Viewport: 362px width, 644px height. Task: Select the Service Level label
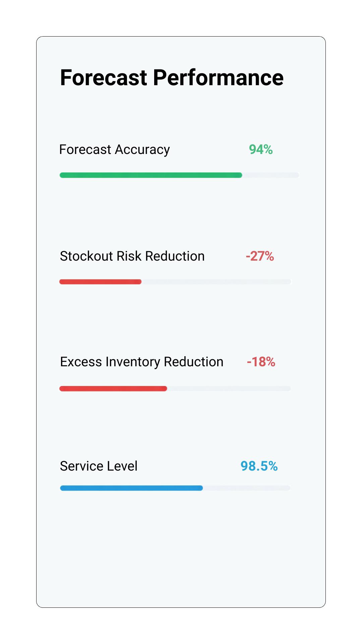(x=99, y=466)
